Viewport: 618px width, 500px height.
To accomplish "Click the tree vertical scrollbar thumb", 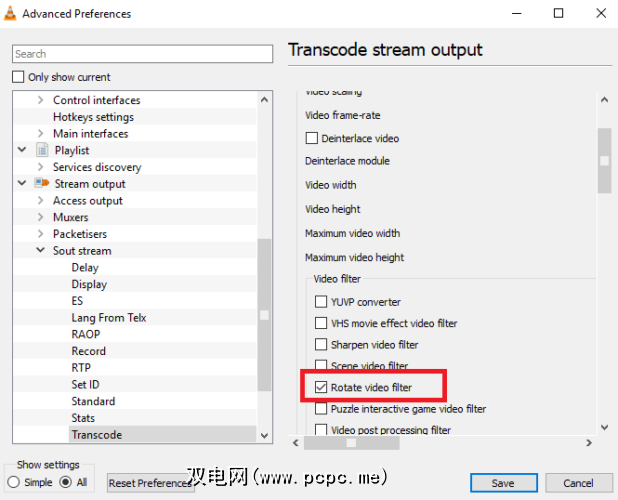I will point(264,315).
